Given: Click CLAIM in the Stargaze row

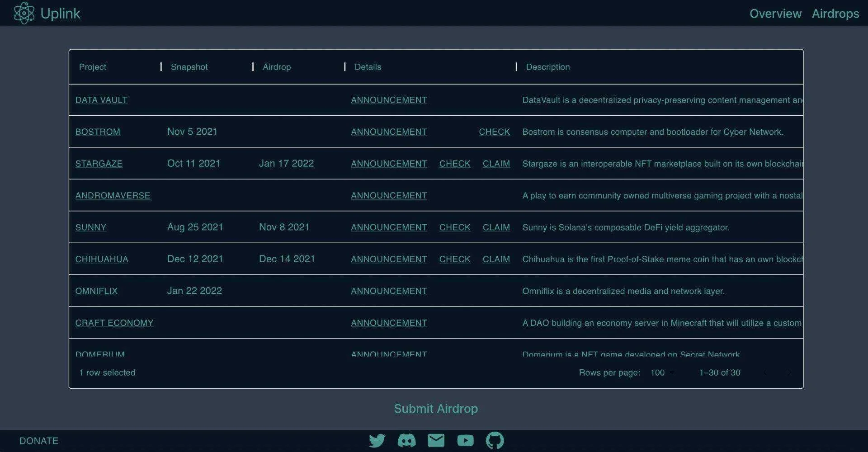Looking at the screenshot, I should pos(496,164).
